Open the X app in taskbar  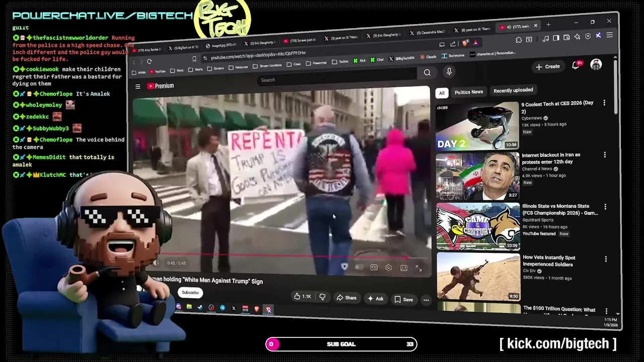(x=234, y=308)
